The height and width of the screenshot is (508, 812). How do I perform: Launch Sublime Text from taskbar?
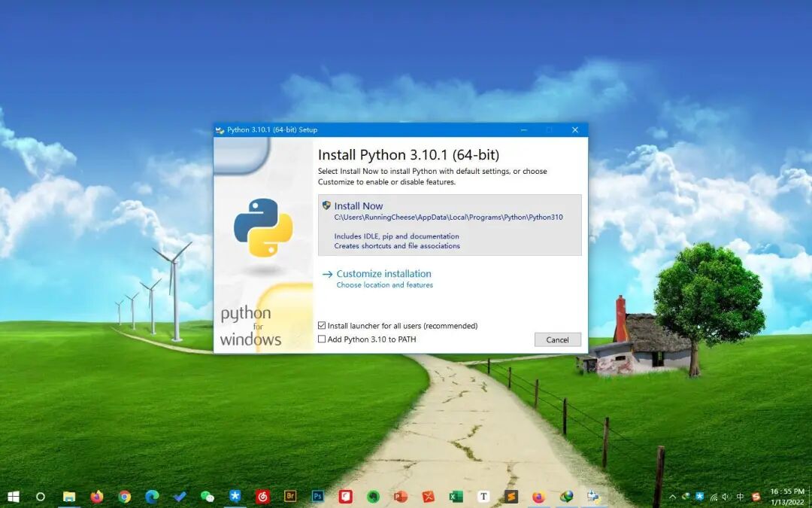pyautogui.click(x=511, y=497)
